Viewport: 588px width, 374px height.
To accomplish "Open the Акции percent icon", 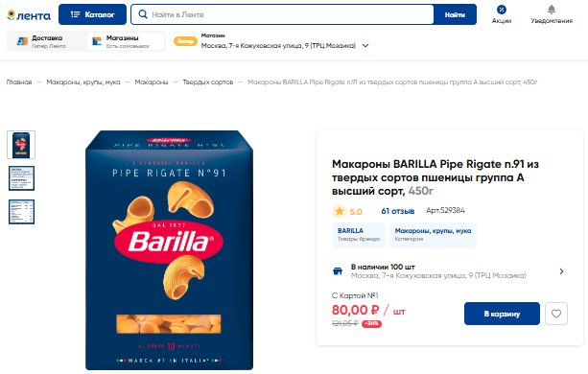I will coord(502,10).
